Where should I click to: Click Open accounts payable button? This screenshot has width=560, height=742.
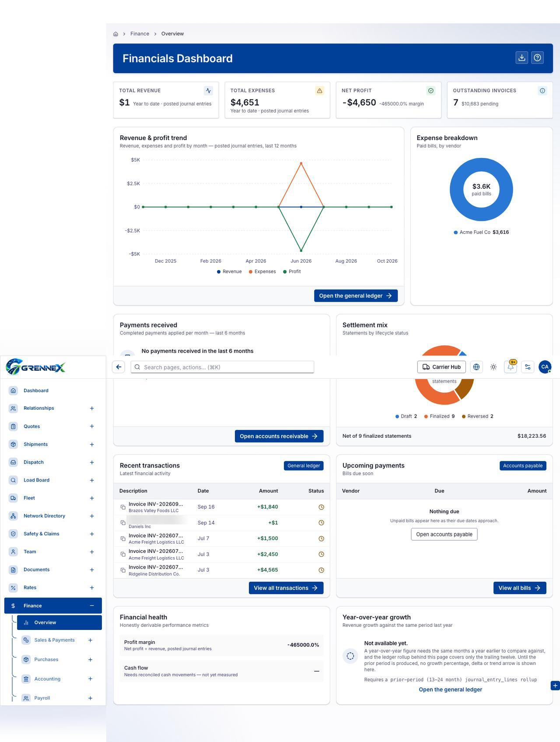click(x=444, y=534)
